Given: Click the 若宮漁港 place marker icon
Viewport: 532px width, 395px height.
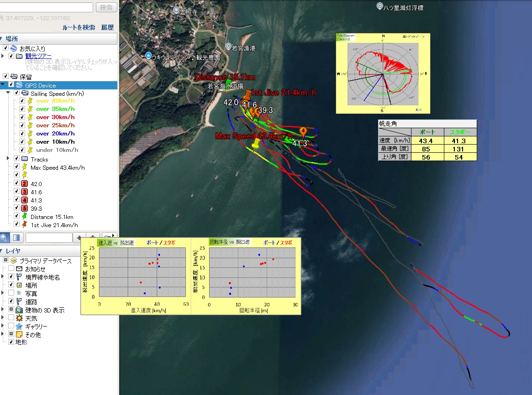Looking at the screenshot, I should pyautogui.click(x=228, y=47).
